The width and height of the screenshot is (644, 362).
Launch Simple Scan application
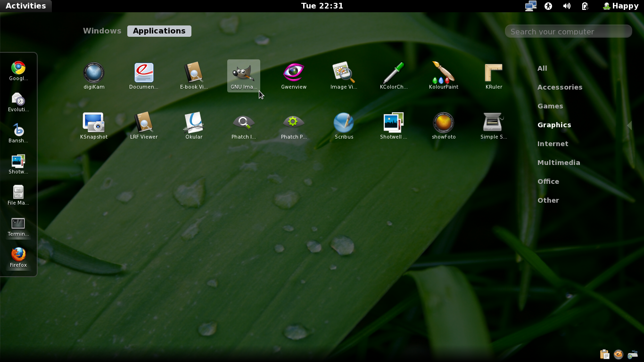494,126
